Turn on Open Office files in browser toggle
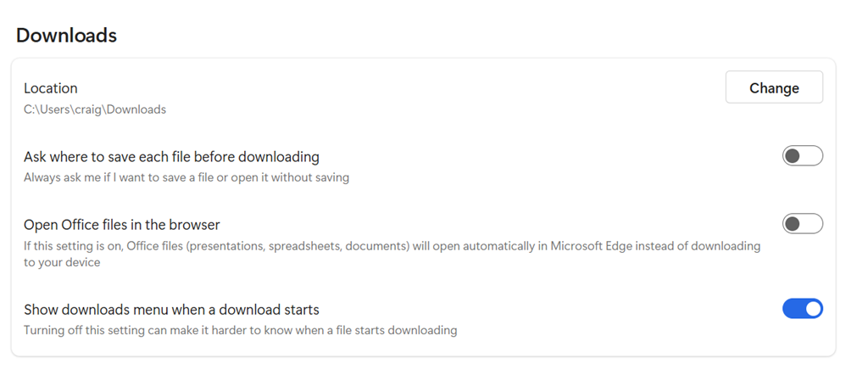The image size is (868, 375). pos(802,224)
